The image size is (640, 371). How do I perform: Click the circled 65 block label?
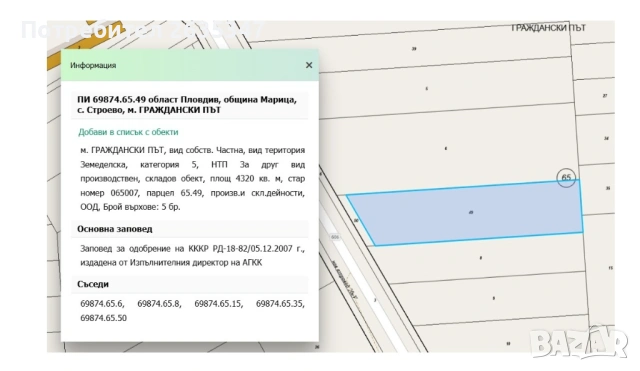click(566, 178)
